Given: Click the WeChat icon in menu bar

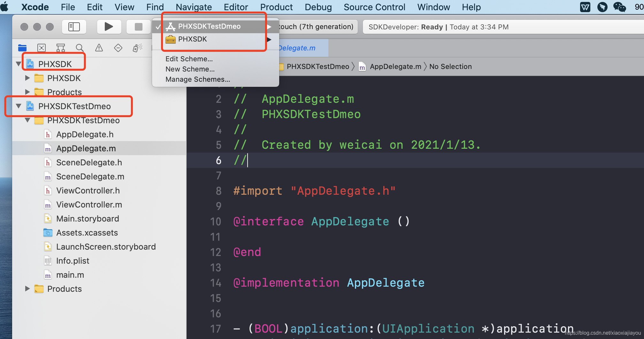Looking at the screenshot, I should [x=619, y=7].
